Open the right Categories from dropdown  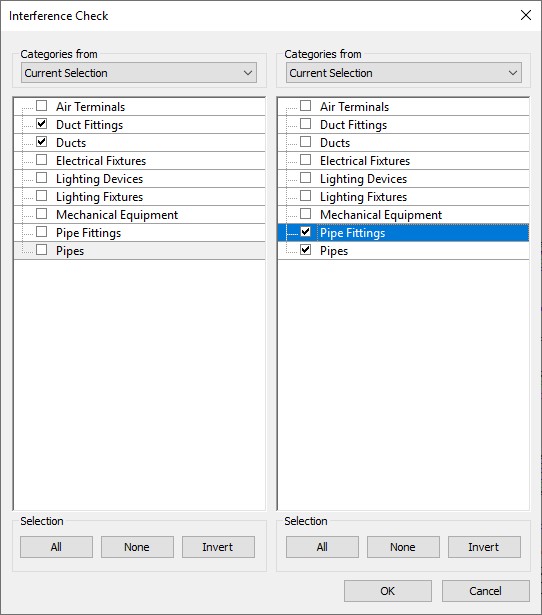(x=404, y=73)
